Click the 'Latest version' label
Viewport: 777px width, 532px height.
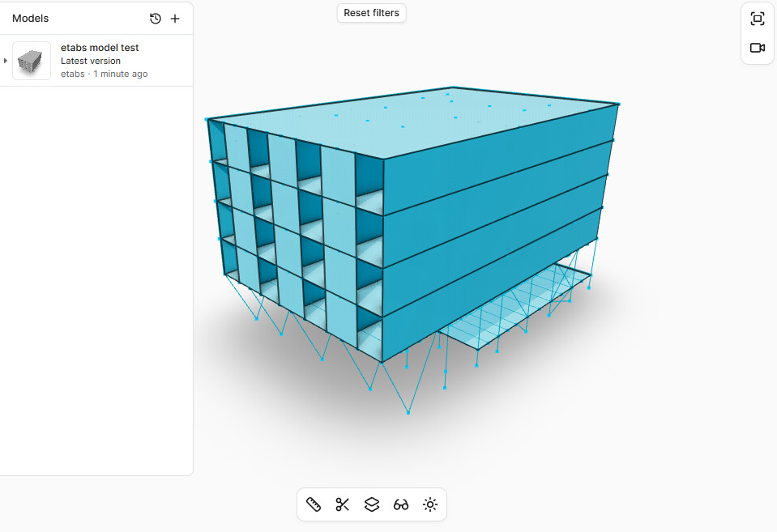point(91,61)
